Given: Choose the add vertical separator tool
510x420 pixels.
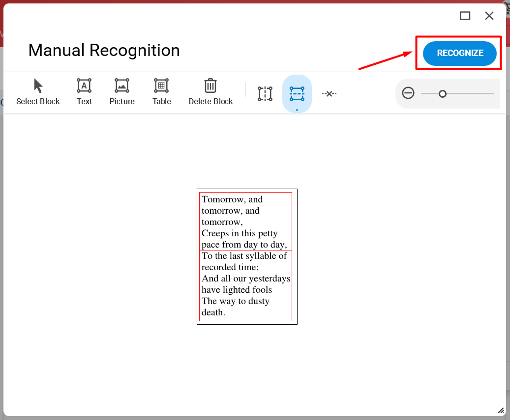Looking at the screenshot, I should point(265,94).
